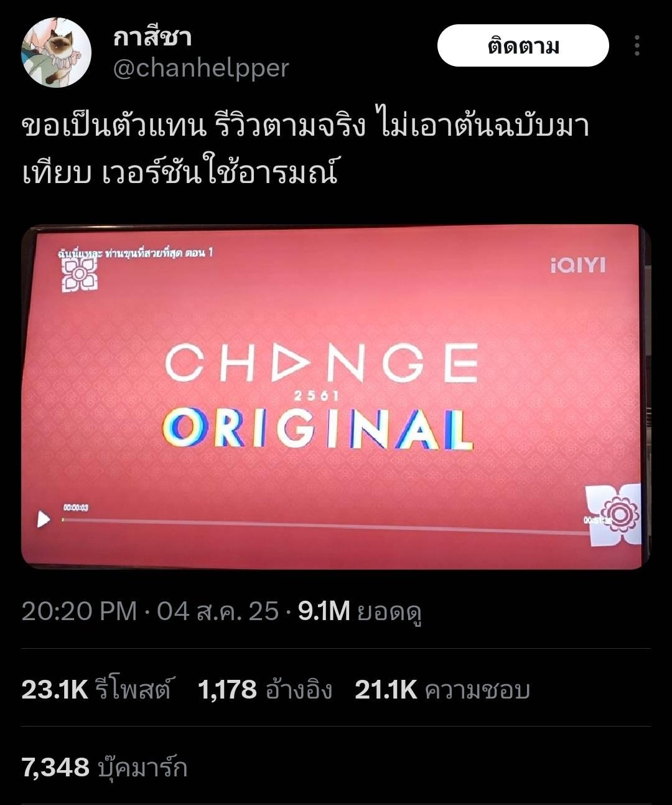Play the video with the play icon
The width and height of the screenshot is (672, 805).
point(44,519)
